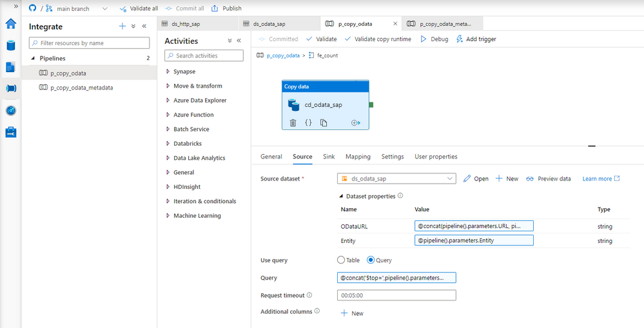Expand Iteration & conditionals group
Image resolution: width=644 pixels, height=328 pixels.
168,201
